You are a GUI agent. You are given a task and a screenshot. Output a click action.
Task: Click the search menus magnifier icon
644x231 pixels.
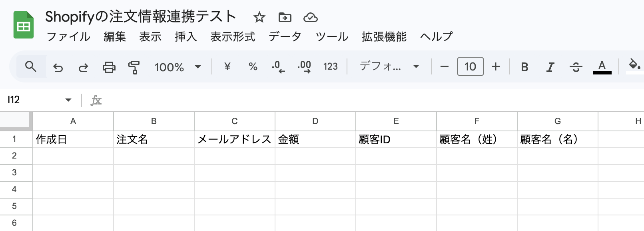coord(31,66)
